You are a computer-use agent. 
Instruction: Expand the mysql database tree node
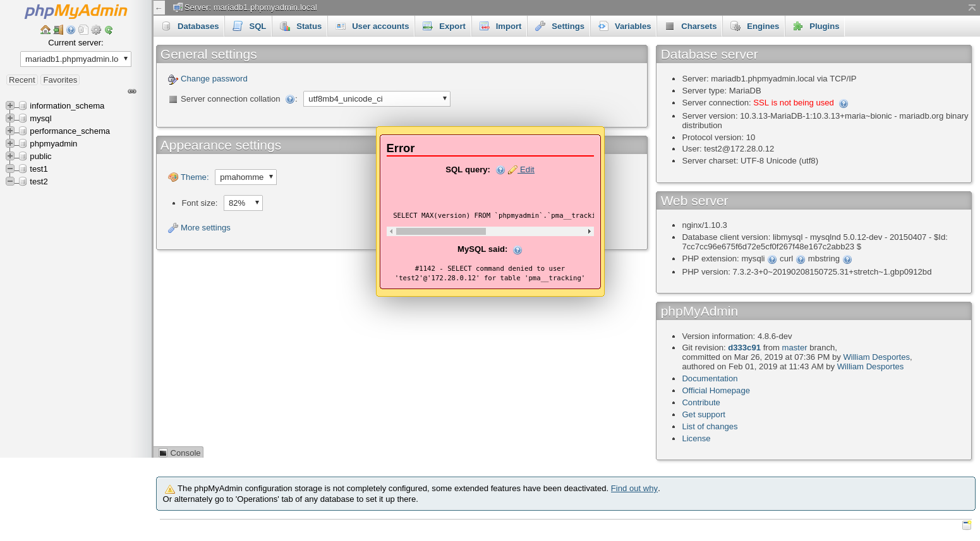[10, 118]
